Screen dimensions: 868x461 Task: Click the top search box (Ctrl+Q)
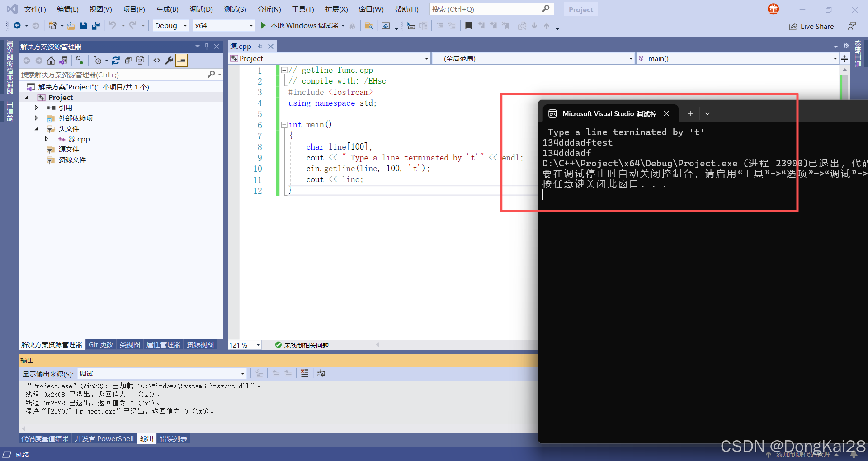(492, 9)
